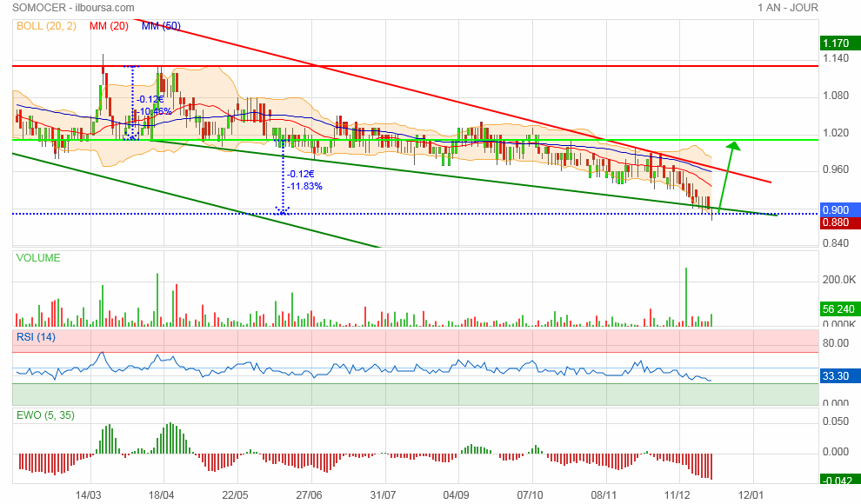Click the red 0.880 price tag
The height and width of the screenshot is (504, 861).
point(840,222)
